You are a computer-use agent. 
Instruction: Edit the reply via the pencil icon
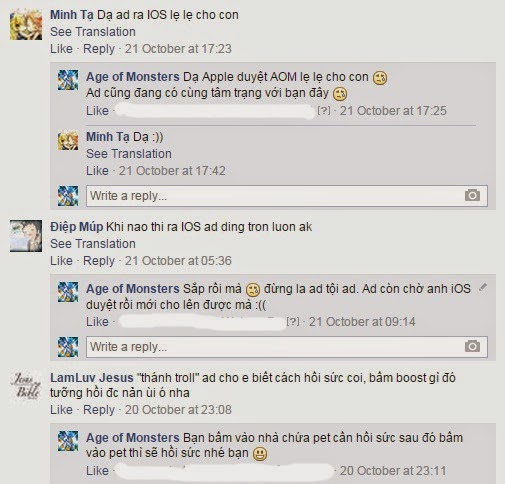(483, 287)
